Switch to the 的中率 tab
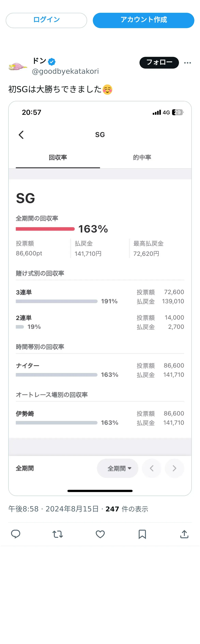200x644 pixels. pyautogui.click(x=142, y=158)
